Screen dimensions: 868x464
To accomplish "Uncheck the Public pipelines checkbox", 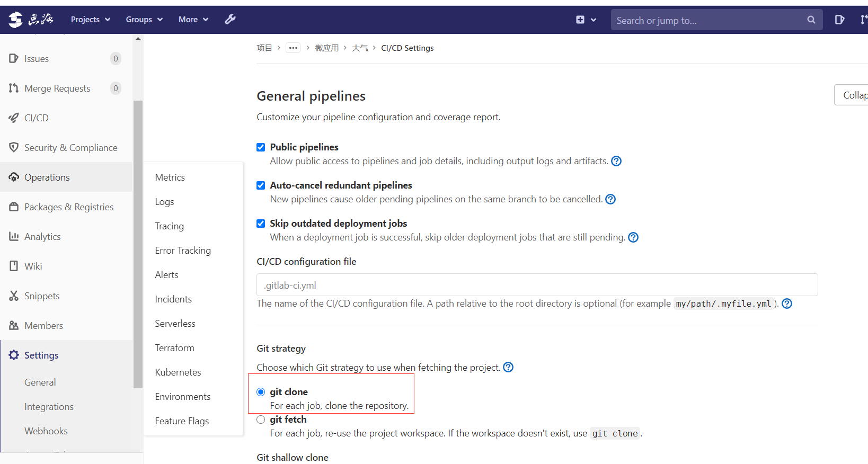I will click(x=261, y=147).
